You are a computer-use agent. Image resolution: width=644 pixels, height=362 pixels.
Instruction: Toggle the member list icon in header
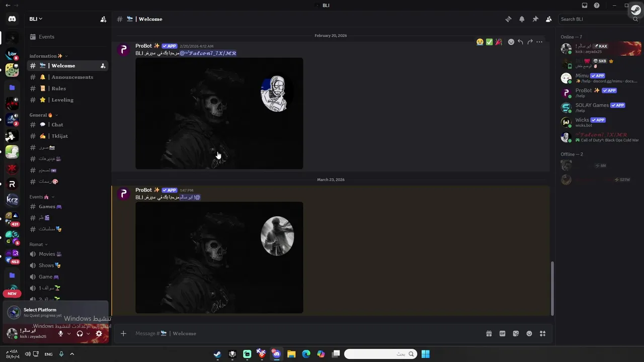click(548, 19)
